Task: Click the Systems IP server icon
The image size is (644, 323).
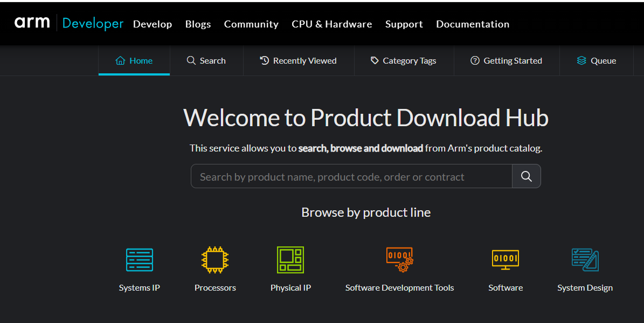Action: pyautogui.click(x=139, y=260)
